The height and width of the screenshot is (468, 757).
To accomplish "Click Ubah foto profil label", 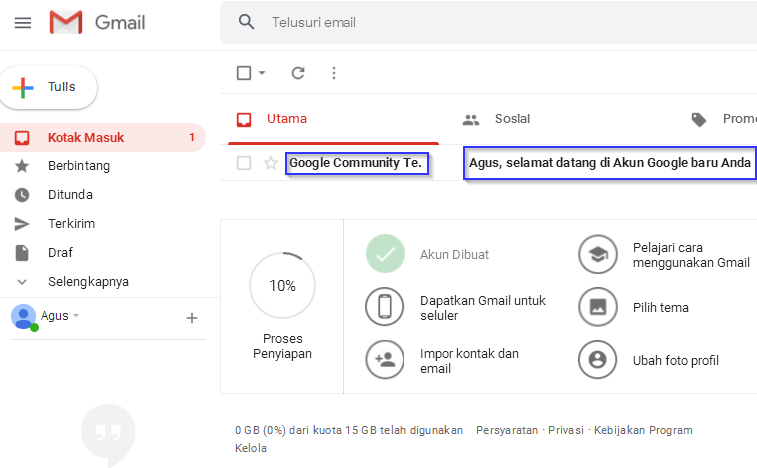I will coord(675,361).
